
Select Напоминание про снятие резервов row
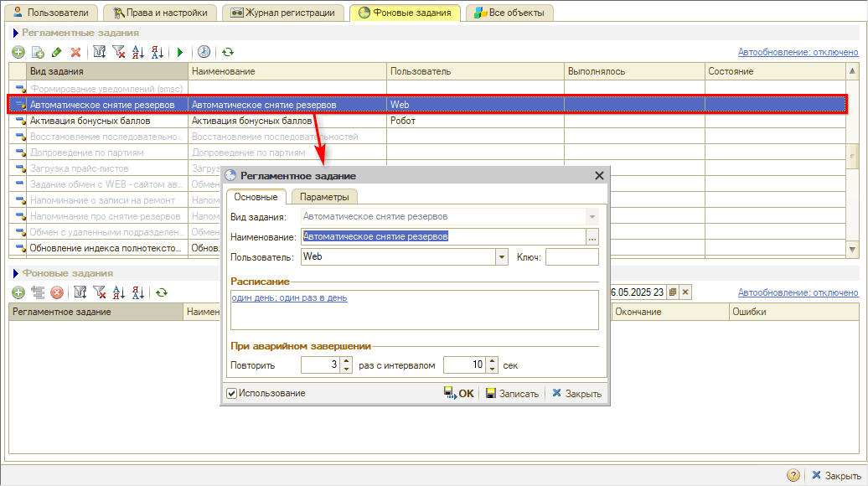[x=427, y=216]
